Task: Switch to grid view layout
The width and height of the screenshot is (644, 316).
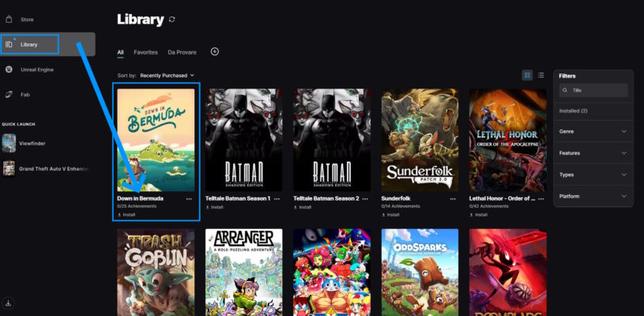Action: 527,75
